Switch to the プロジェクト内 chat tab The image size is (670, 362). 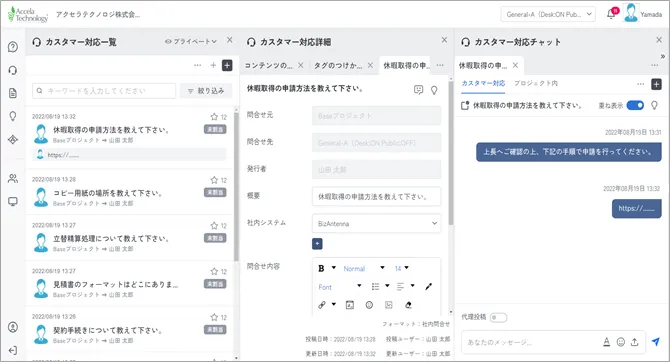click(x=536, y=83)
